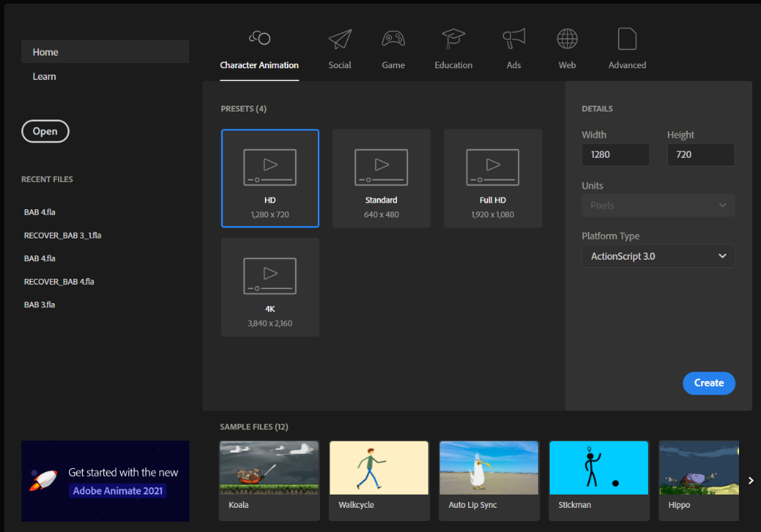Select the Standard 640 x 480 preset
The height and width of the screenshot is (532, 761).
[381, 178]
